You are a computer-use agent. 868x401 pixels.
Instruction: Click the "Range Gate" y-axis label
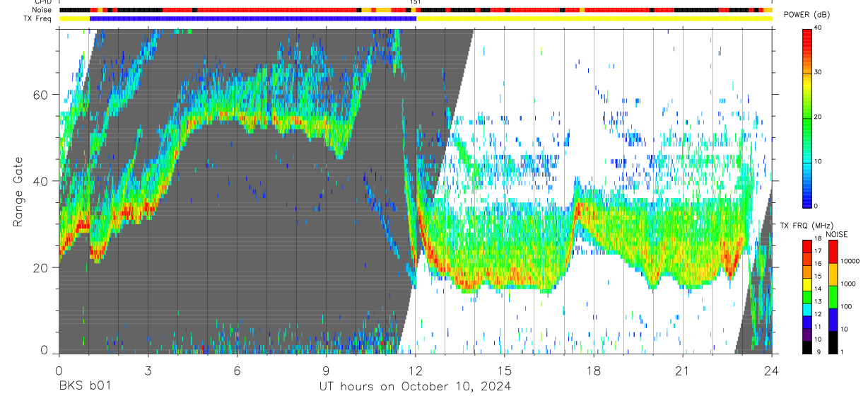tap(19, 192)
